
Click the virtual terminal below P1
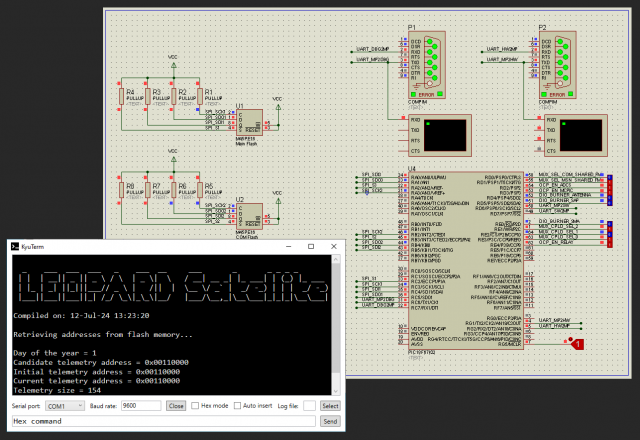(440, 136)
